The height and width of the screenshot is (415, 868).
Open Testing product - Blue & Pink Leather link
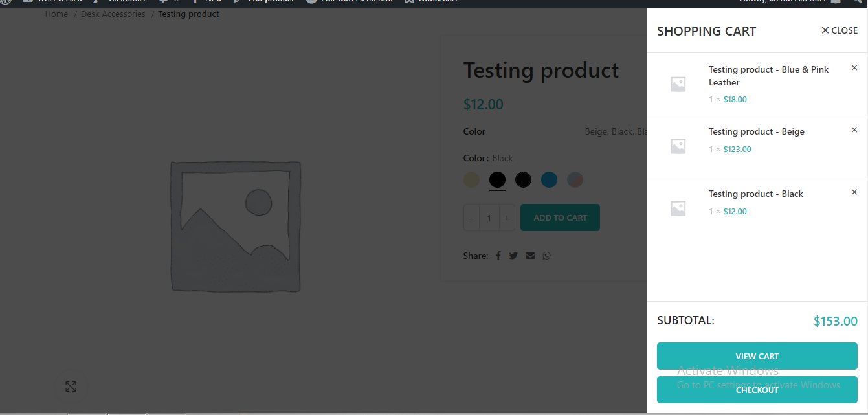(769, 76)
